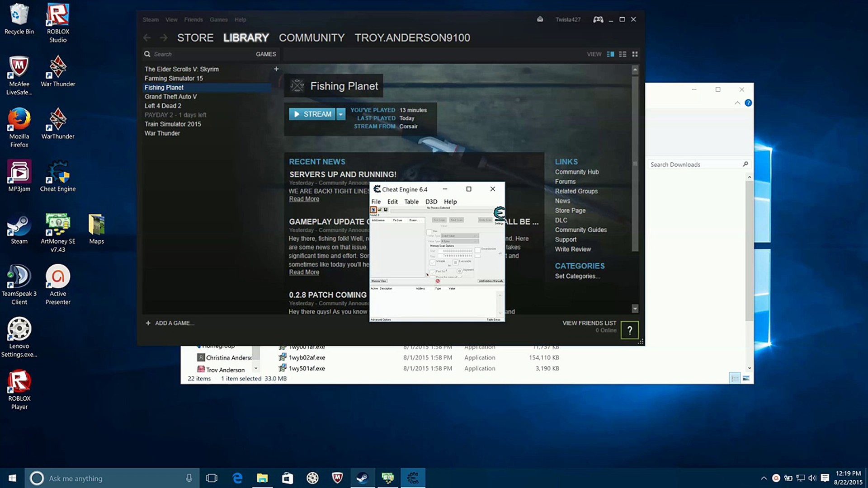Open the Table menu in Cheat Engine
This screenshot has height=488, width=868.
[x=411, y=202]
